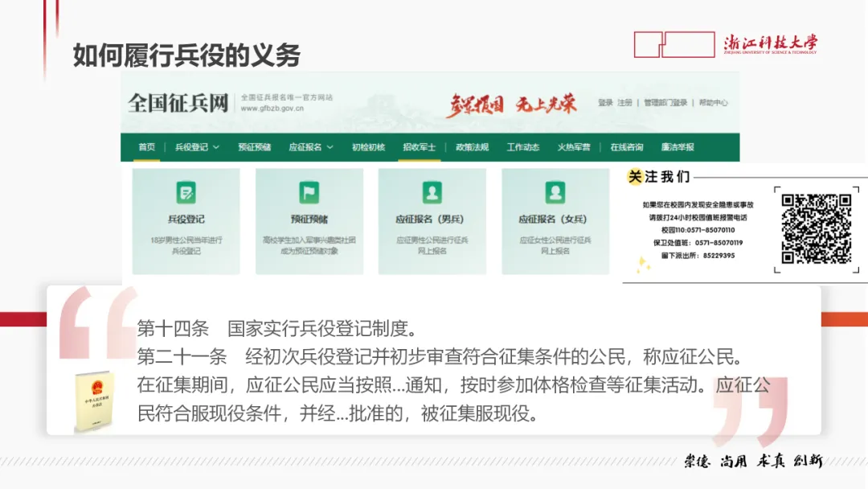
Task: Click the 第二十一条 paragraph first line
Action: click(x=440, y=357)
